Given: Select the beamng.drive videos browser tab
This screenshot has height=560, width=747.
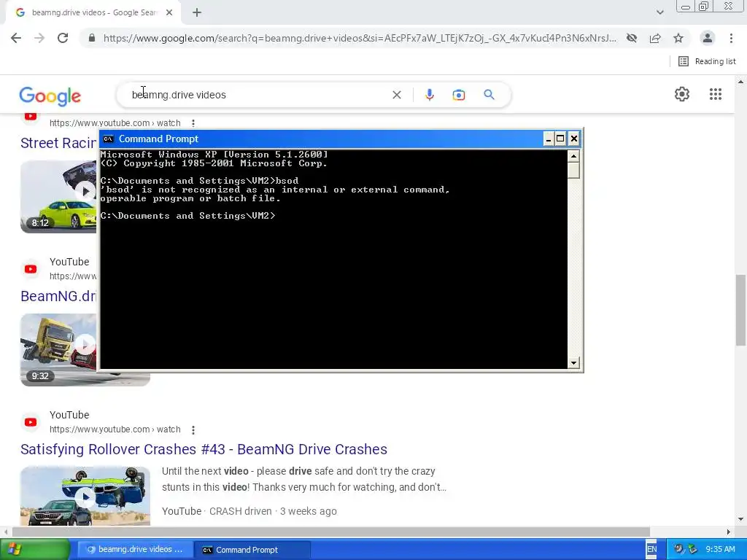Looking at the screenshot, I should pyautogui.click(x=93, y=13).
